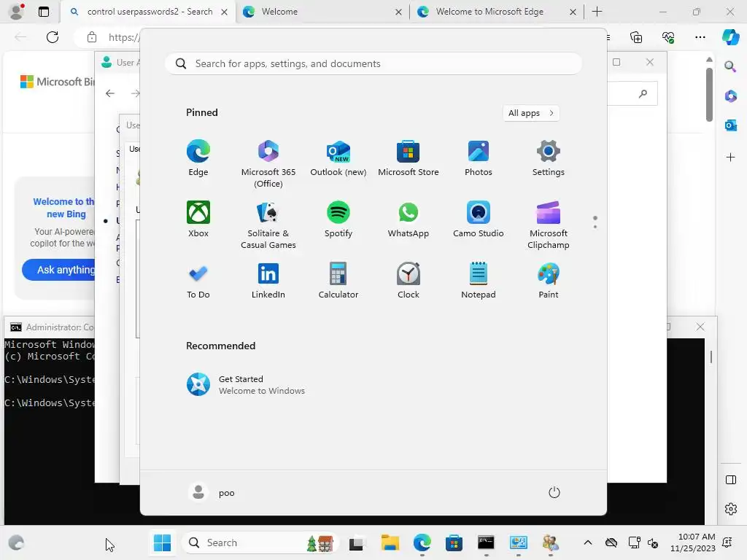The height and width of the screenshot is (560, 747).
Task: Go to next pinned apps page dots
Action: [x=595, y=222]
